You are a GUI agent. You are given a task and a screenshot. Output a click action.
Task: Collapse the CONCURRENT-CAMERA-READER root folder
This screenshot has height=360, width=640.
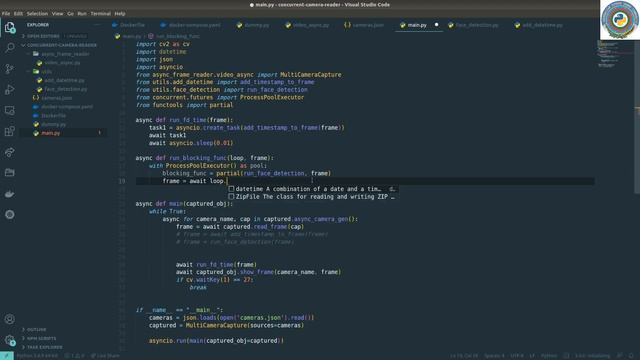tap(24, 45)
